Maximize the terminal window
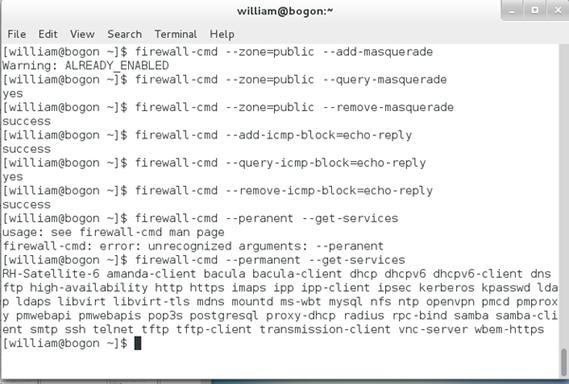The image size is (569, 384). click(x=535, y=11)
